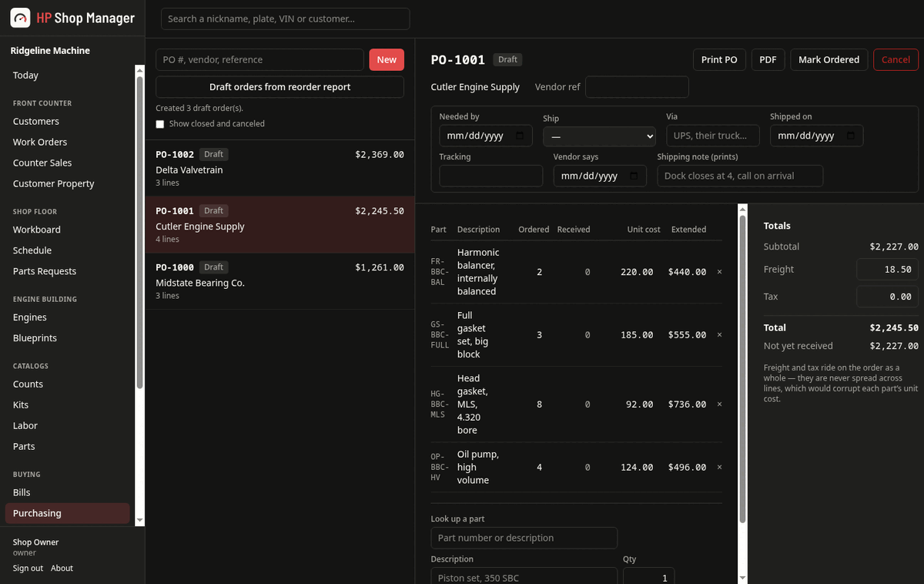The width and height of the screenshot is (924, 584).
Task: Focus the Needed by date field
Action: pyautogui.click(x=485, y=136)
